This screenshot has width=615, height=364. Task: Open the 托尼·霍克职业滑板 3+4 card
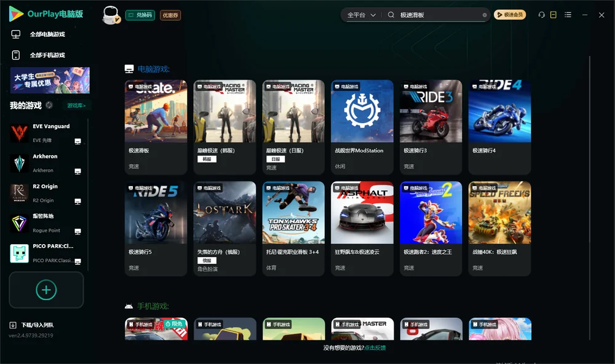tap(293, 229)
